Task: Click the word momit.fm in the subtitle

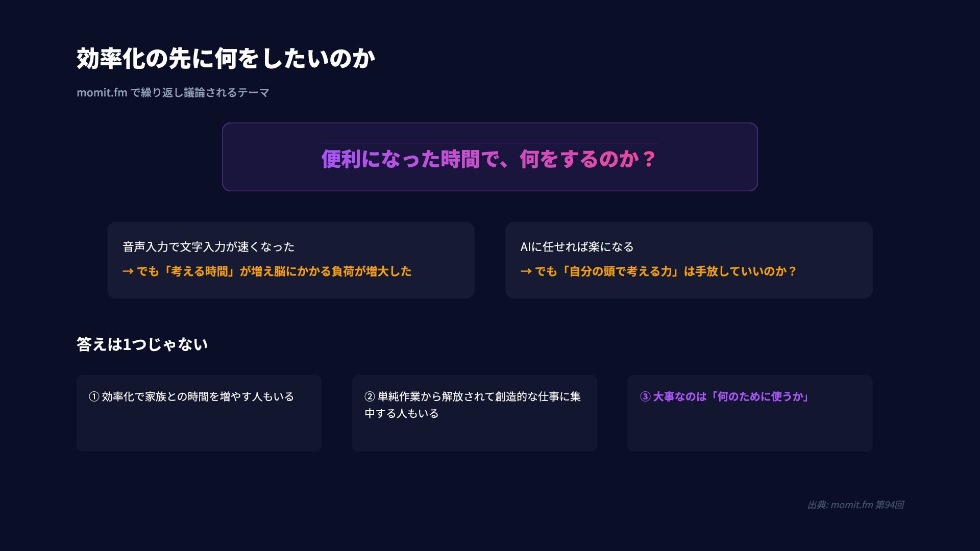Action: [x=102, y=93]
